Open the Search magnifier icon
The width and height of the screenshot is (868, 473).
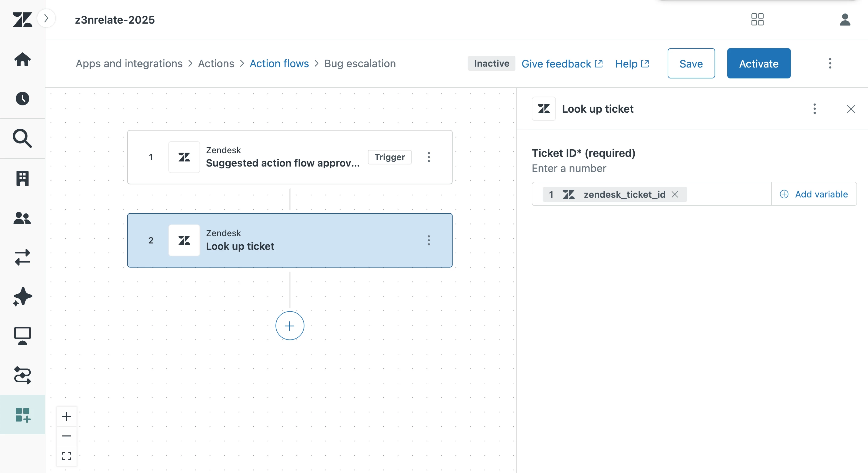(22, 138)
